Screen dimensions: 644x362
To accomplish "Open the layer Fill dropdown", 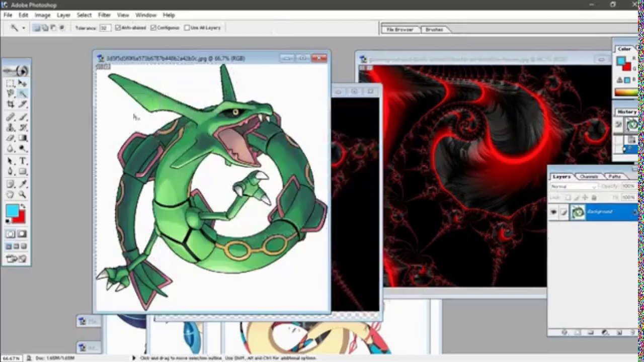I will click(x=628, y=198).
